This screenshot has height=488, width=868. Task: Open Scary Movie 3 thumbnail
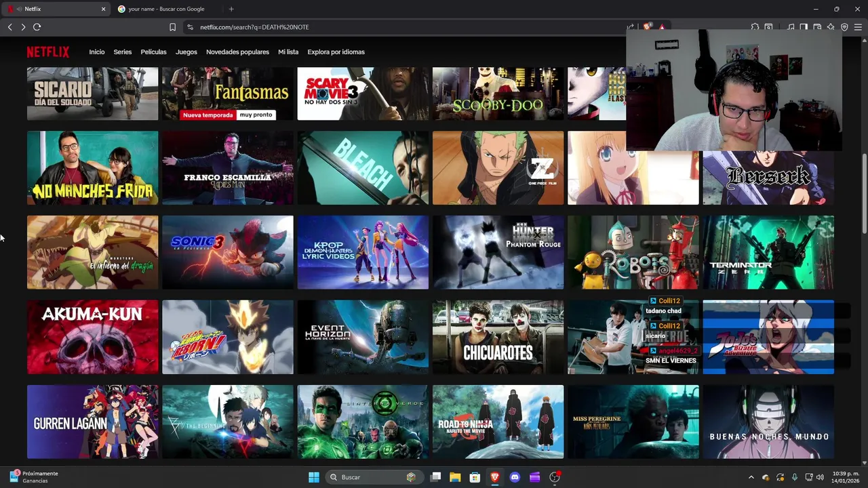coord(363,94)
